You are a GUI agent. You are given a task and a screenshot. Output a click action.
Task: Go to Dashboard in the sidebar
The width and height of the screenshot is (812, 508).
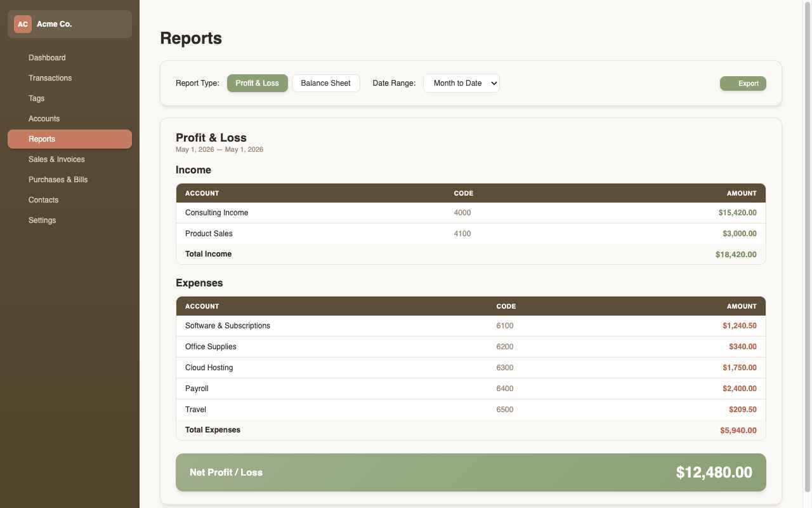coord(70,58)
